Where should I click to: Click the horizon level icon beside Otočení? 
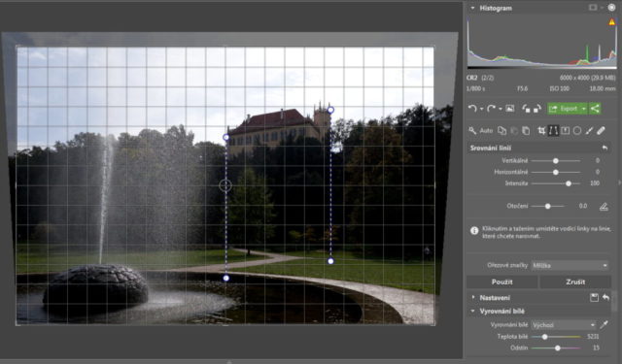click(604, 207)
